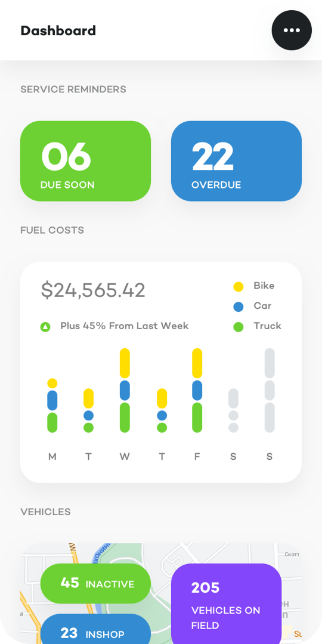The width and height of the screenshot is (322, 644).
Task: Select Wednesday's green Truck bar segment
Action: tap(125, 417)
